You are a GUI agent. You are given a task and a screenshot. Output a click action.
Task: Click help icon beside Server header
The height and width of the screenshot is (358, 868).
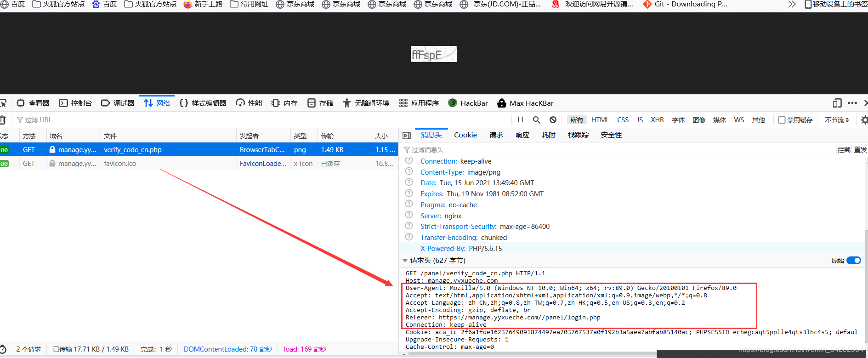409,215
